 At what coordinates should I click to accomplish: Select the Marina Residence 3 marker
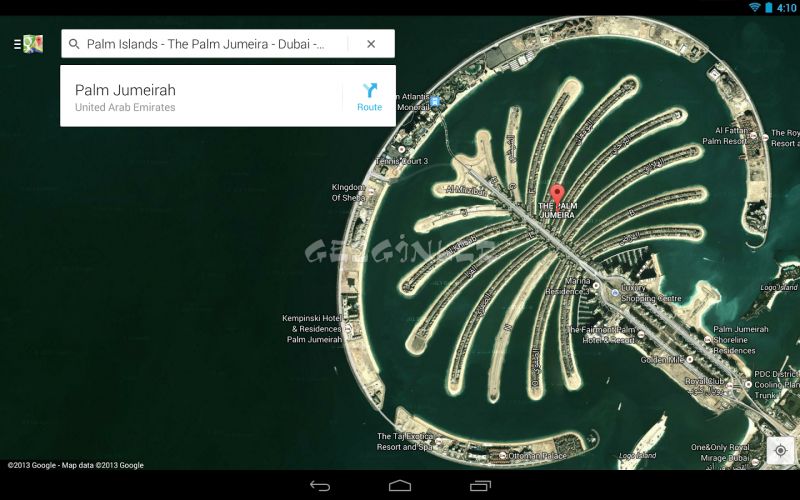pos(595,286)
